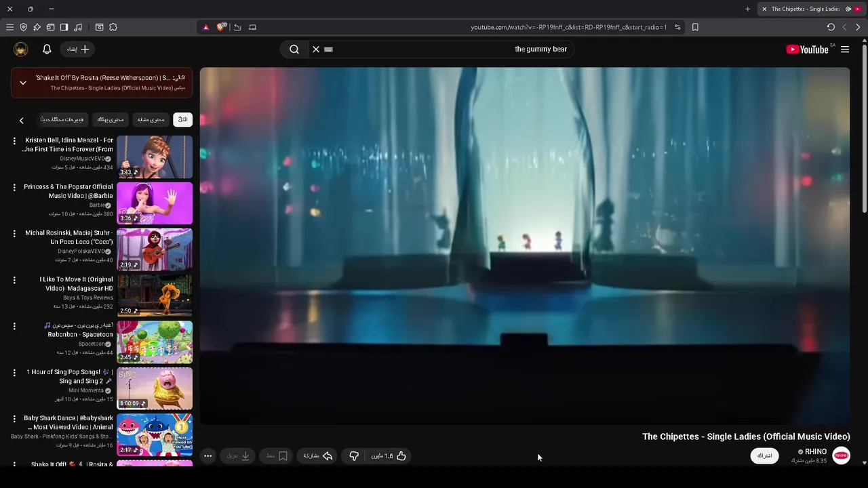Open the YouTube account avatar menu
Screen dimensions: 868x488
21,49
